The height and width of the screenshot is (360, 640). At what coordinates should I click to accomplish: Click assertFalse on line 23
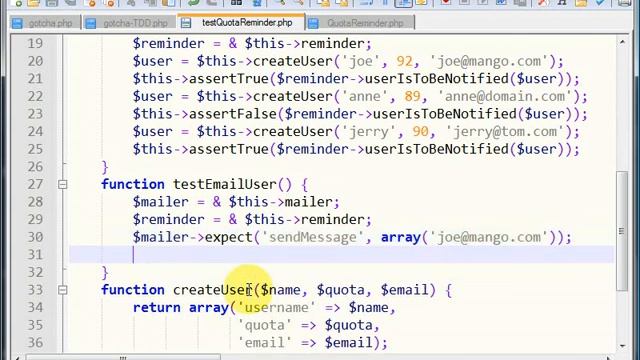coord(233,113)
